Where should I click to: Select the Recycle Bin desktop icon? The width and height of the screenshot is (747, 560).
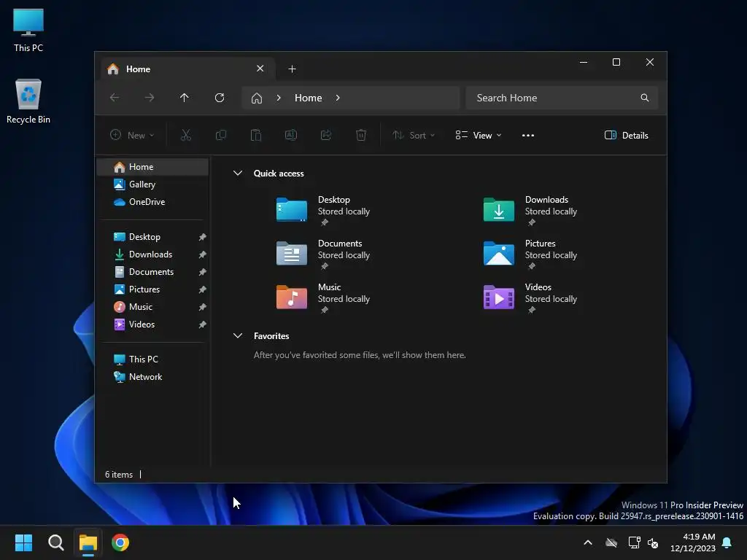tap(28, 101)
